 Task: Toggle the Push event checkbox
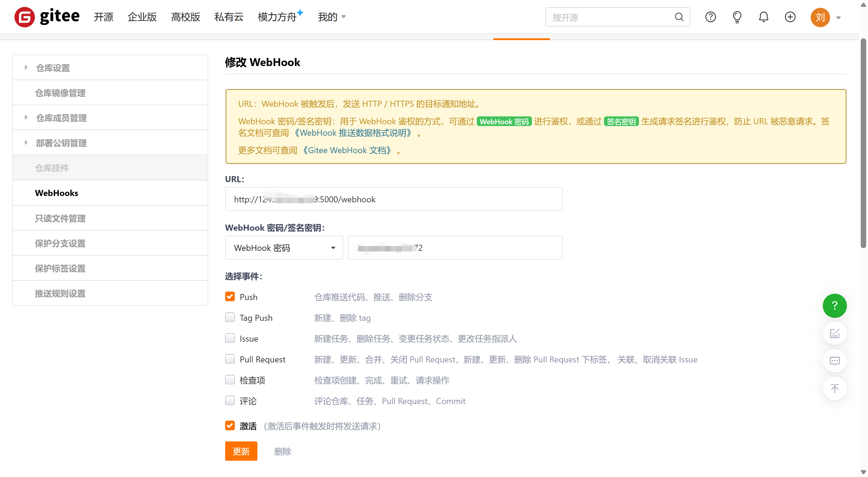pyautogui.click(x=230, y=297)
